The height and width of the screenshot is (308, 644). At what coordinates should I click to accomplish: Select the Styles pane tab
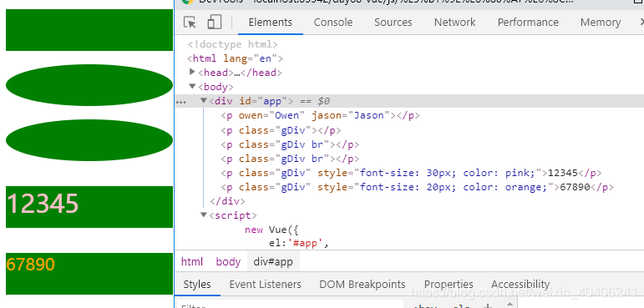197,284
